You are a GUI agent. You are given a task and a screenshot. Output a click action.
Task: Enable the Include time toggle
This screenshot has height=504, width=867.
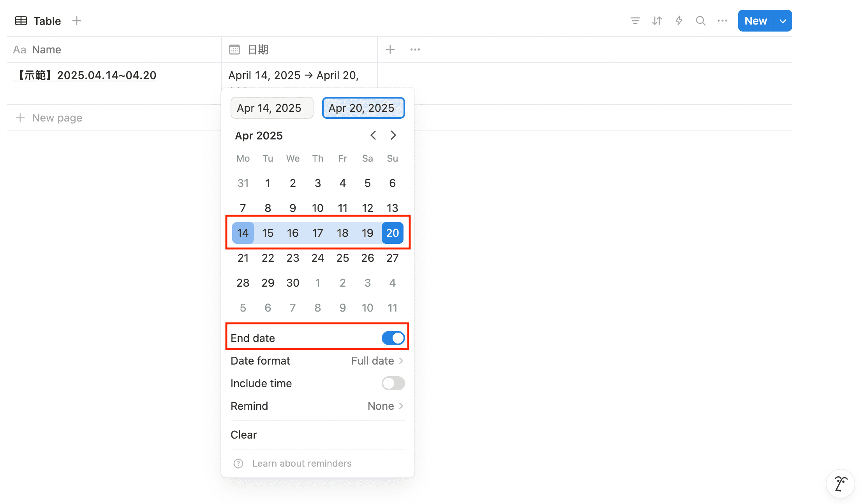(x=393, y=383)
